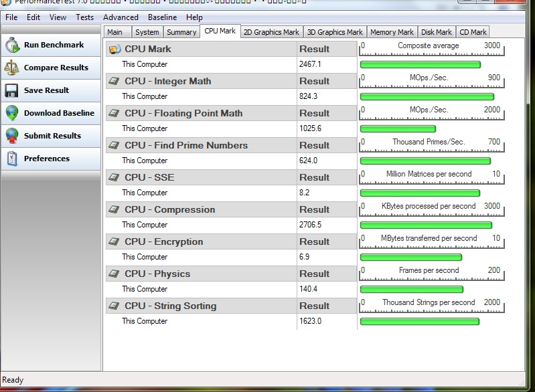Click the chip icon beside CPU - Encryption
The image size is (535, 392).
[114, 241]
